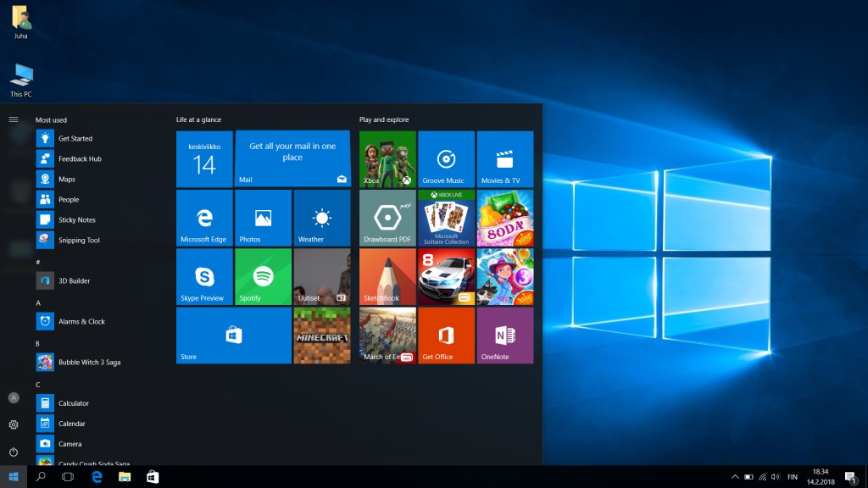Jump to app list letter # header

[x=37, y=262]
